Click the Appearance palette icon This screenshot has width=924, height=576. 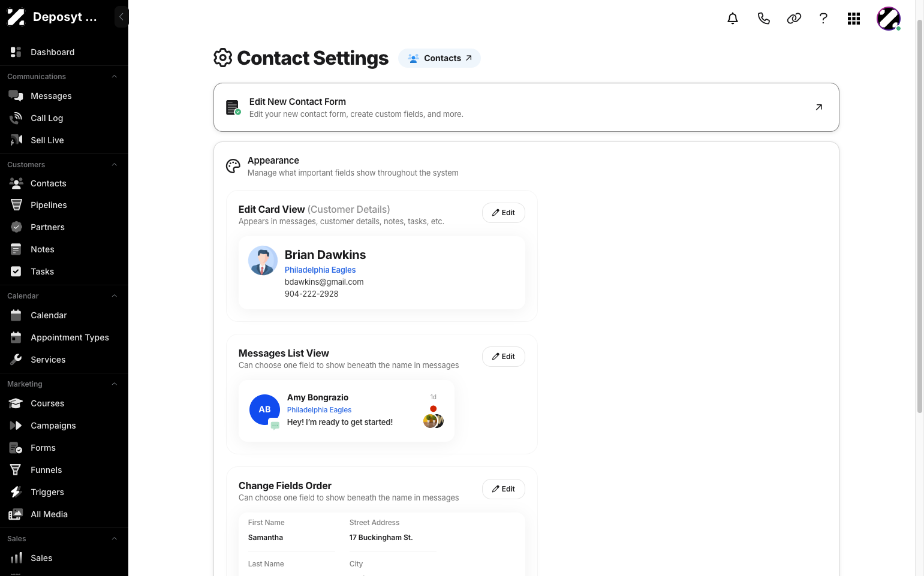pyautogui.click(x=233, y=166)
